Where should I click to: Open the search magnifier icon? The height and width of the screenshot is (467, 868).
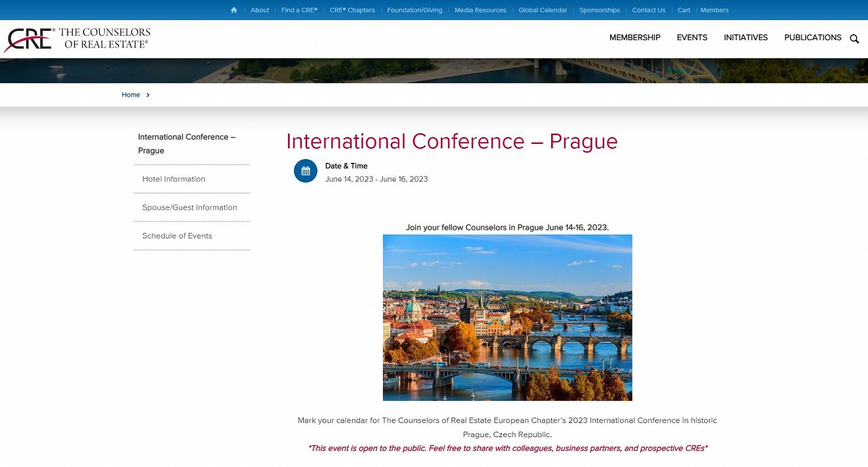(x=854, y=39)
